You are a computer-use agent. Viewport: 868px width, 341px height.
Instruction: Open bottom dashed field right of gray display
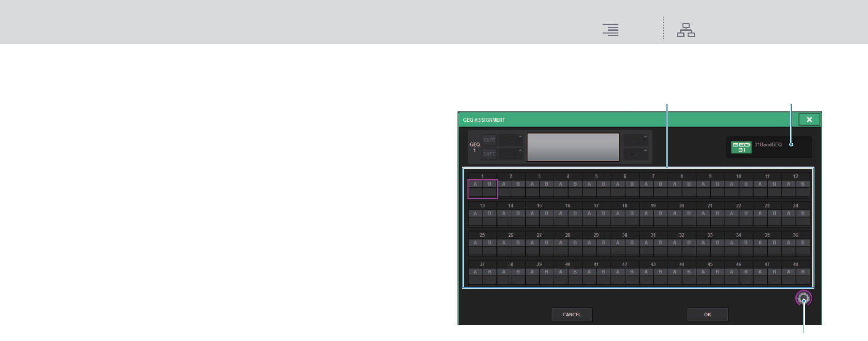point(636,154)
